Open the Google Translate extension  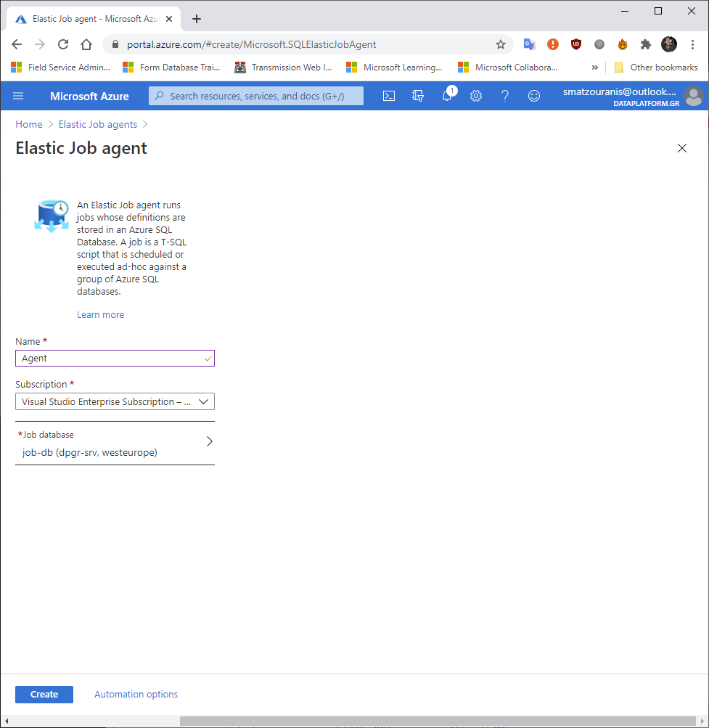tap(529, 44)
